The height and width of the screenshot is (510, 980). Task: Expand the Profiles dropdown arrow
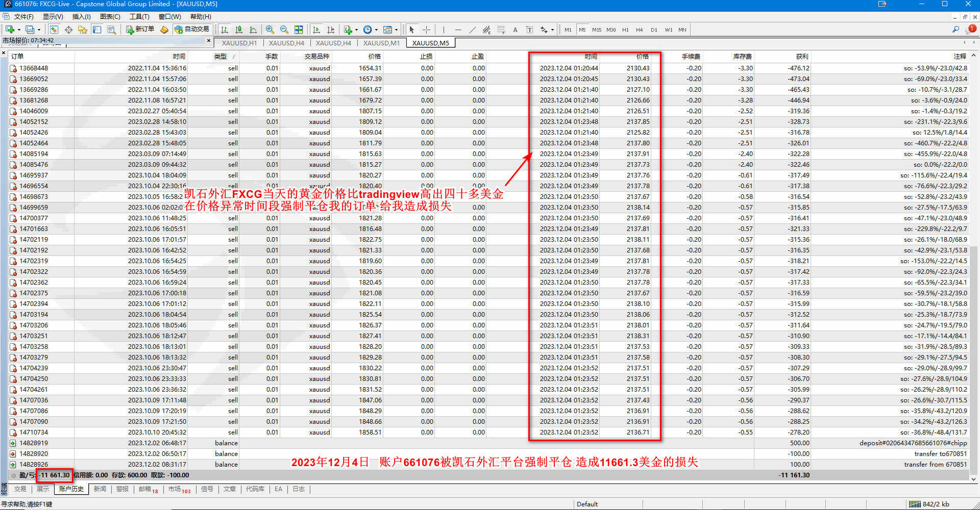pos(39,30)
